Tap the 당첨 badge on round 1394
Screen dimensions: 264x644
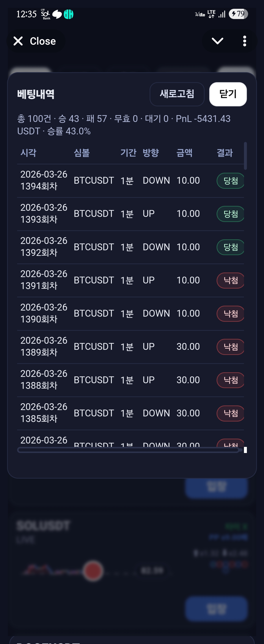(x=230, y=181)
